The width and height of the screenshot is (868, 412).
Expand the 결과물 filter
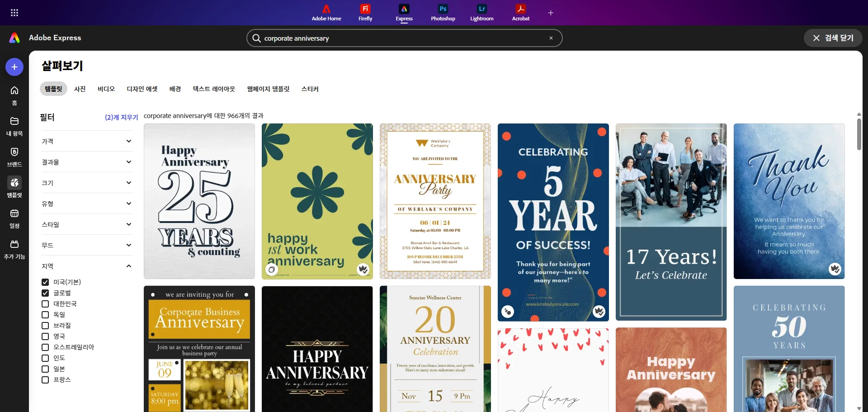point(87,162)
